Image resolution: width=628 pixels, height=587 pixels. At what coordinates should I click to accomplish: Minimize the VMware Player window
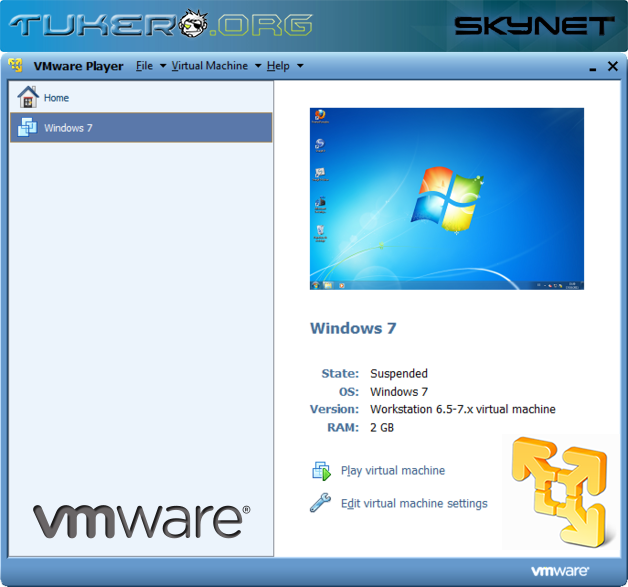pos(593,68)
